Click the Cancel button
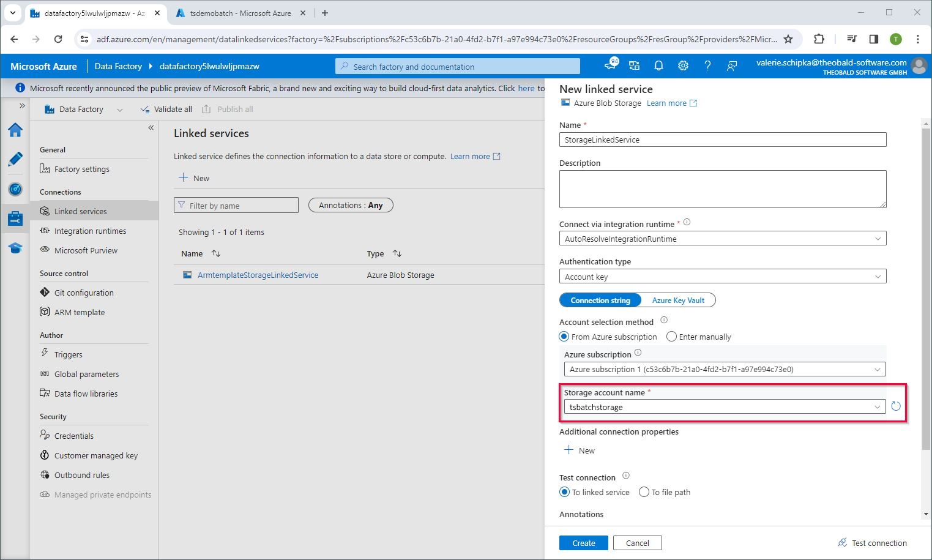This screenshot has height=560, width=932. click(x=637, y=543)
